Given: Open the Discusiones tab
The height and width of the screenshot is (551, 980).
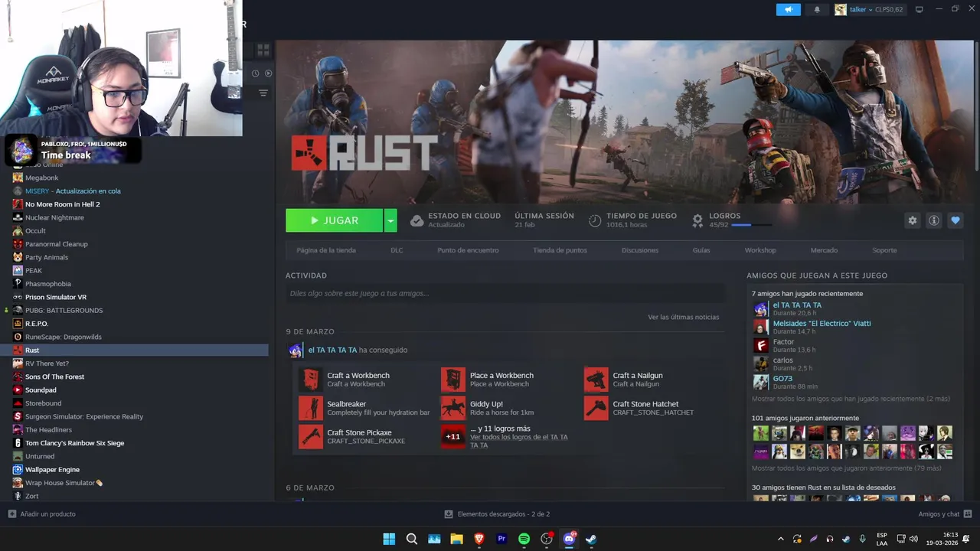Looking at the screenshot, I should point(640,250).
